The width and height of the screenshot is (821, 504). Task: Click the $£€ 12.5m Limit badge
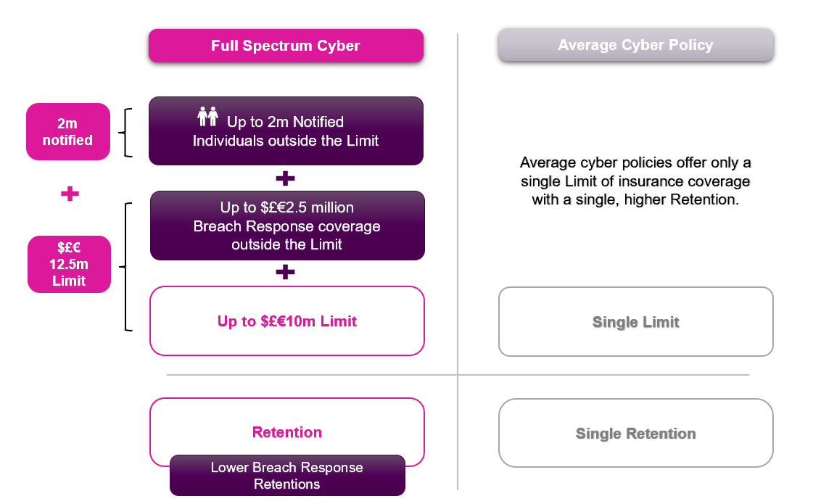pyautogui.click(x=69, y=264)
